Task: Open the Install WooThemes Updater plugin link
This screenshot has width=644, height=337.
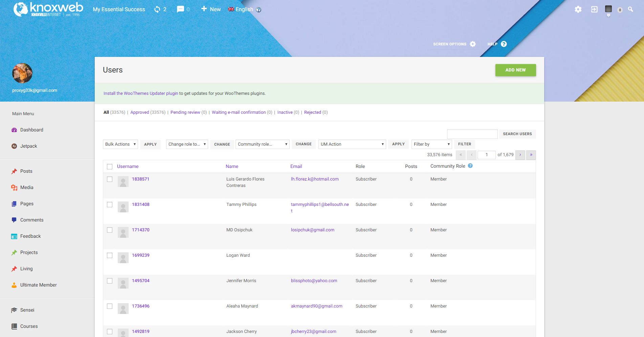Action: 140,93
